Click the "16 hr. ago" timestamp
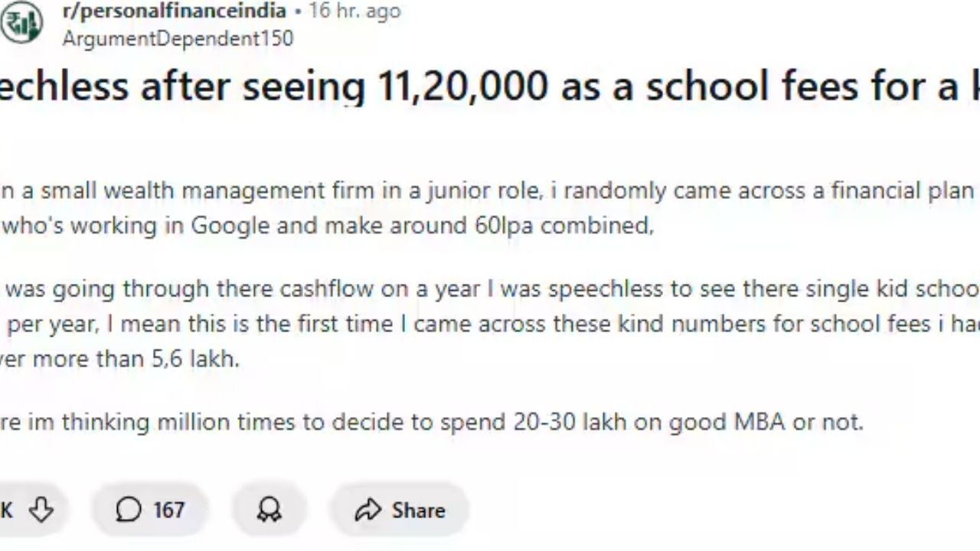Screen dimensions: 980x551 click(354, 11)
